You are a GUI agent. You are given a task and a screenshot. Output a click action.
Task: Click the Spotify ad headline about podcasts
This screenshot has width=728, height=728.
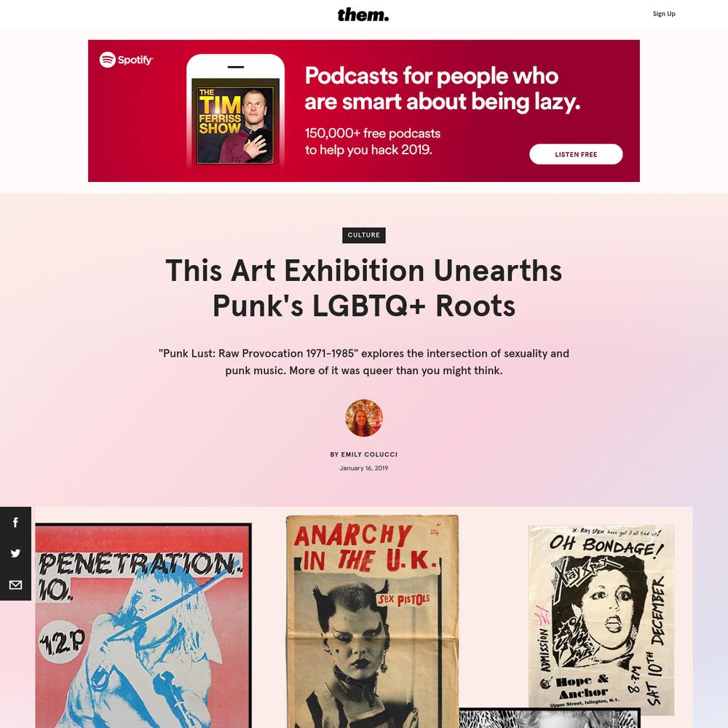click(443, 88)
